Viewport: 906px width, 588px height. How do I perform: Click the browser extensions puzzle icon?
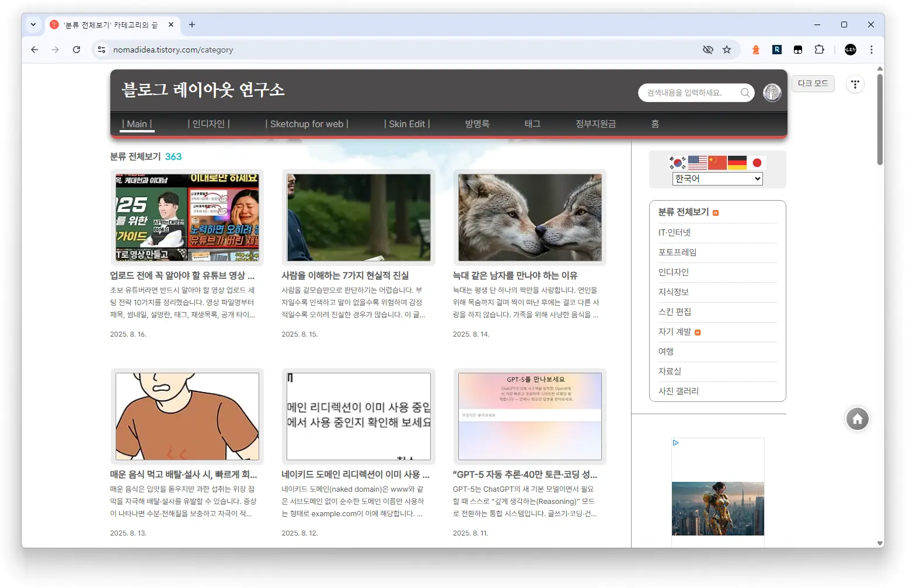[x=820, y=50]
